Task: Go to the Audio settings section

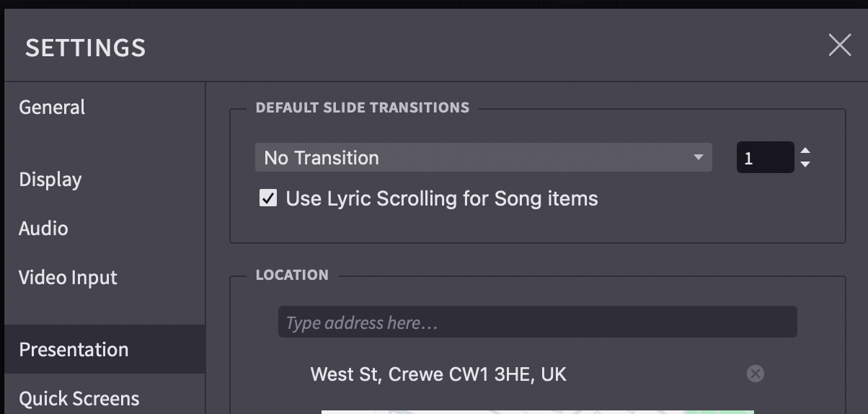Action: click(43, 229)
